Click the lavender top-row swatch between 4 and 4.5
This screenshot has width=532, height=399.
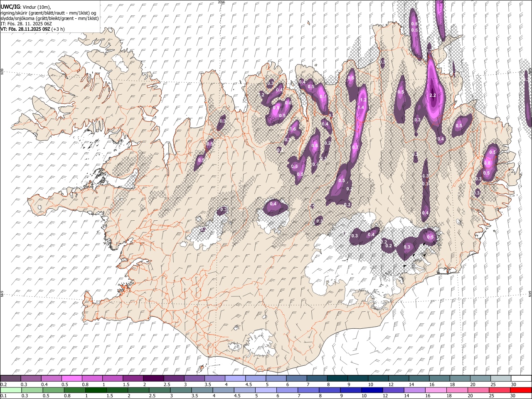[235, 378]
